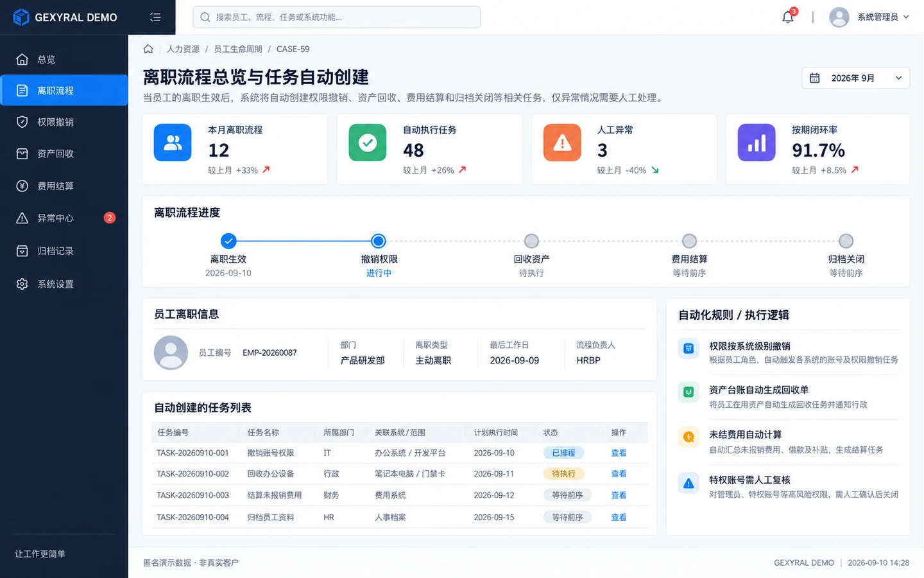Click the 归档记录 archive icon in sidebar
The image size is (924, 578).
(22, 251)
